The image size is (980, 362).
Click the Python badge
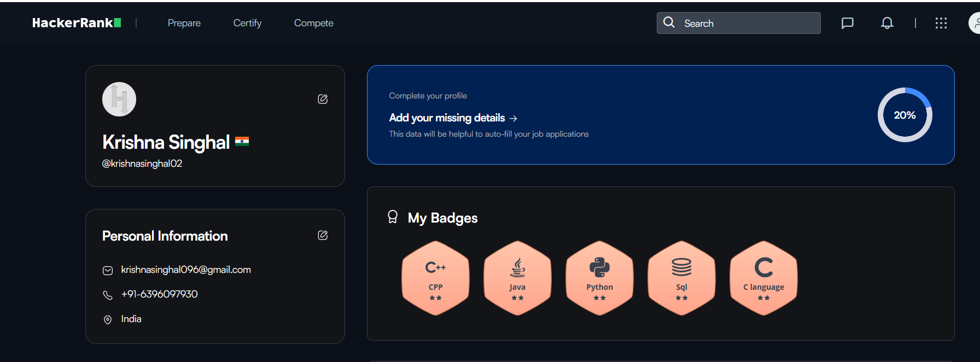click(599, 278)
